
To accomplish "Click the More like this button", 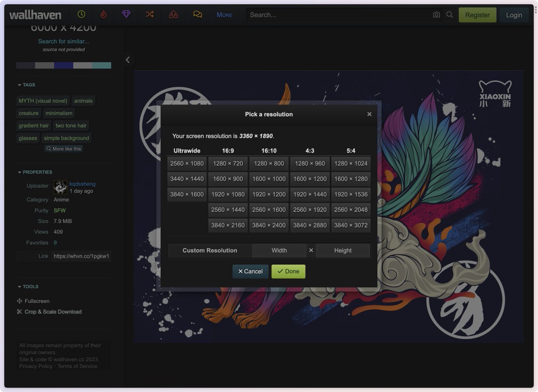I will point(64,149).
